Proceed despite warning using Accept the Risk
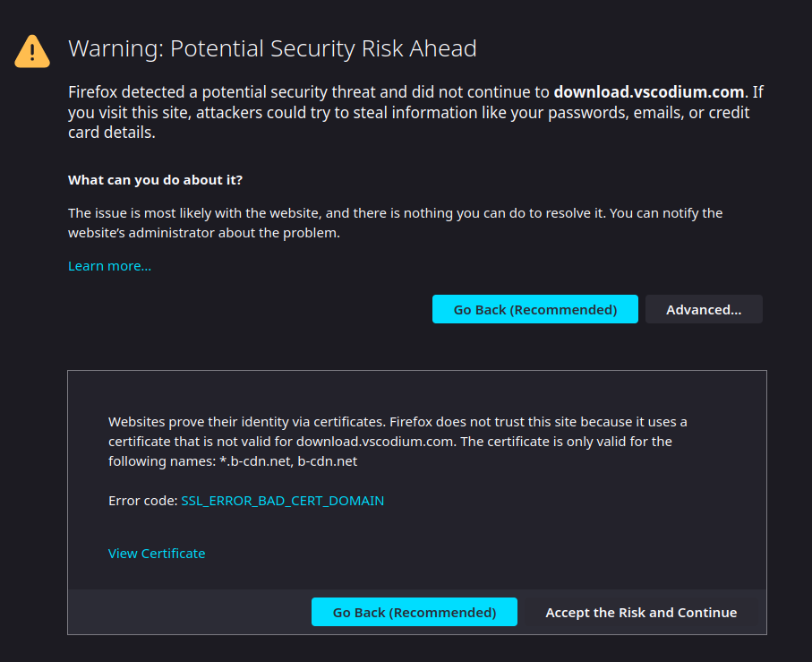The image size is (812, 662). [641, 612]
